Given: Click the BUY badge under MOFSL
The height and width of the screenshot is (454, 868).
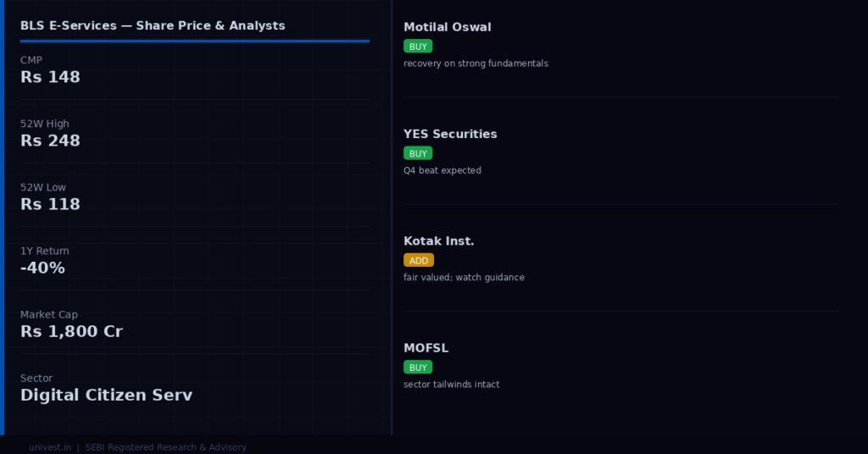Looking at the screenshot, I should (418, 368).
